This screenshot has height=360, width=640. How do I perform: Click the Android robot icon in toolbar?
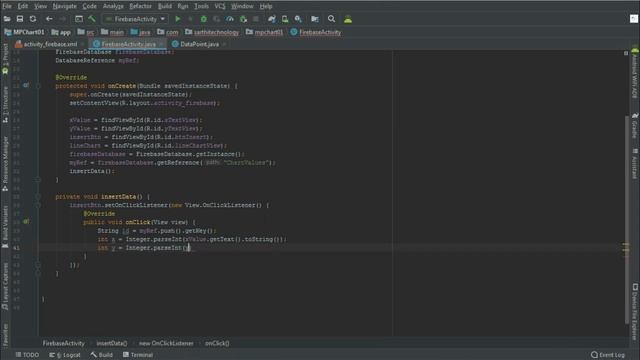pyautogui.click(x=348, y=19)
